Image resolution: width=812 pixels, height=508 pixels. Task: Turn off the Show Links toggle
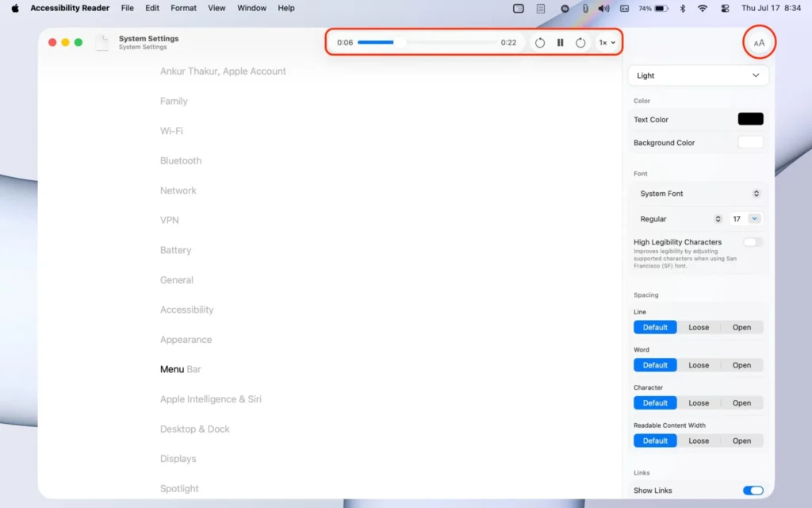tap(753, 491)
